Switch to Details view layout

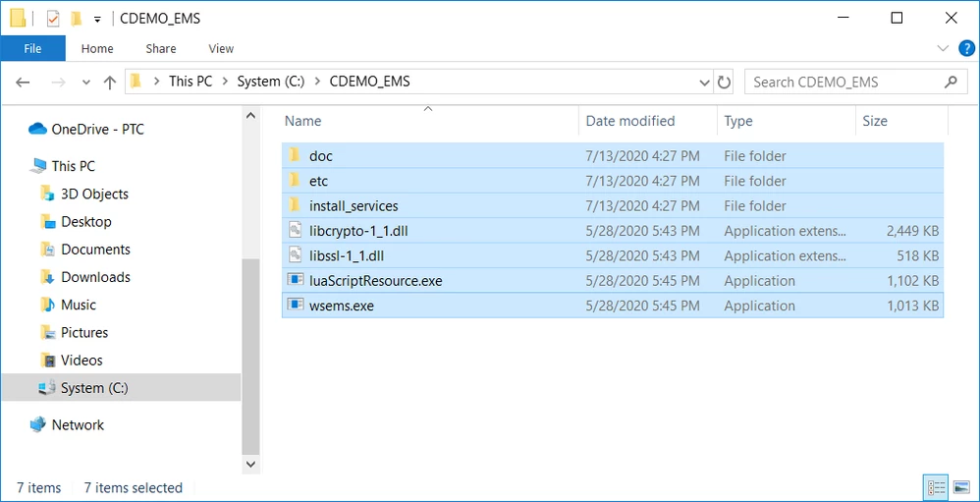coord(936,487)
